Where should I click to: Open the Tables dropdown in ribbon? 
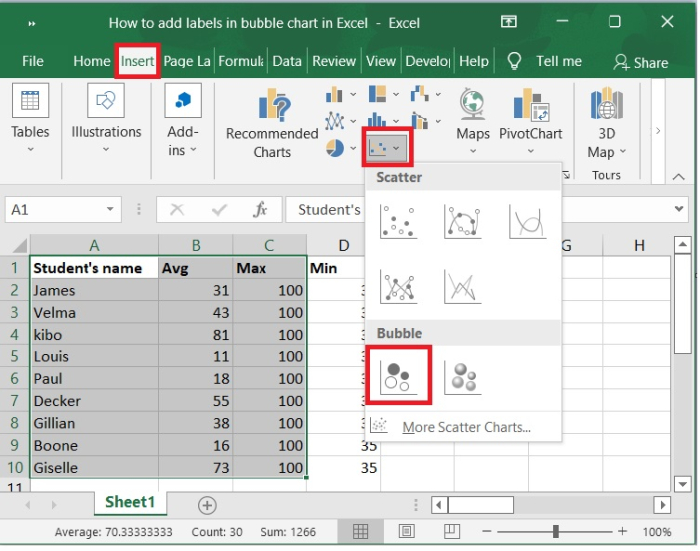click(30, 118)
